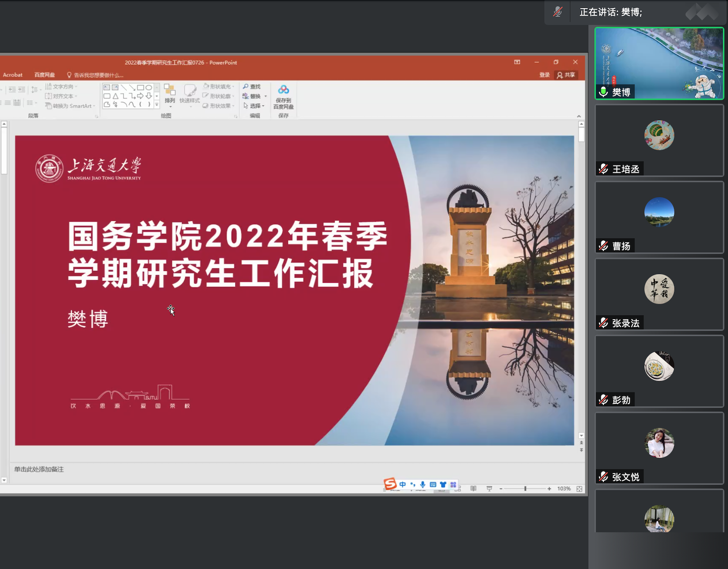The height and width of the screenshot is (569, 728).
Task: Select the oval shape in shapes gallery
Action: pyautogui.click(x=149, y=87)
